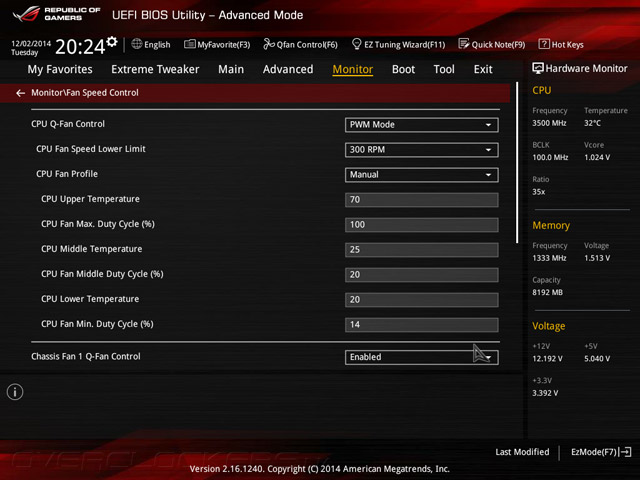The image size is (640, 480).
Task: Click the +3.3V reading 3.392 V
Action: click(x=545, y=393)
